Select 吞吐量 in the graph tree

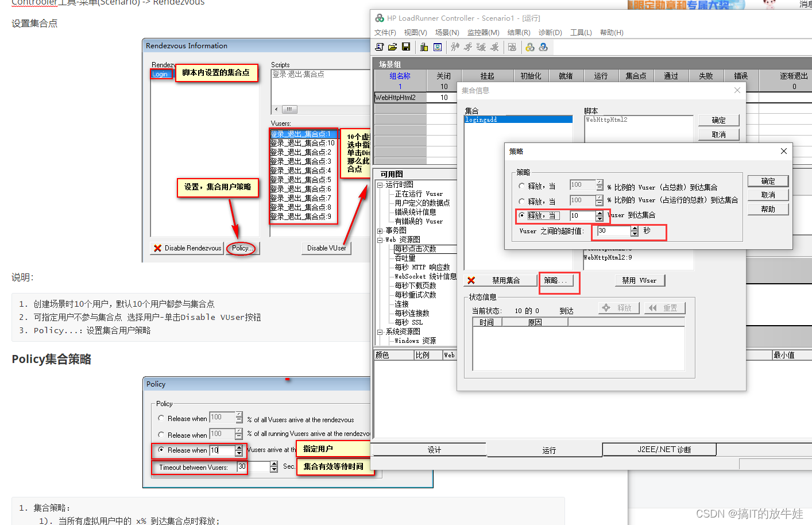405,258
